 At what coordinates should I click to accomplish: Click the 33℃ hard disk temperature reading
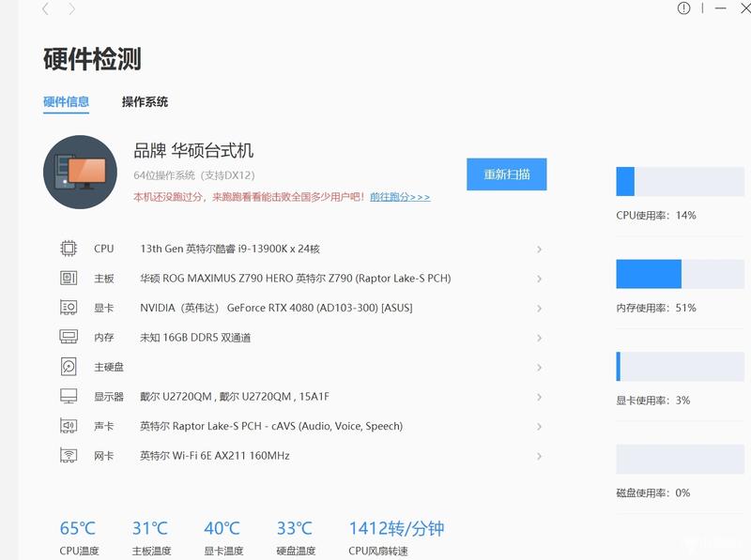295,528
